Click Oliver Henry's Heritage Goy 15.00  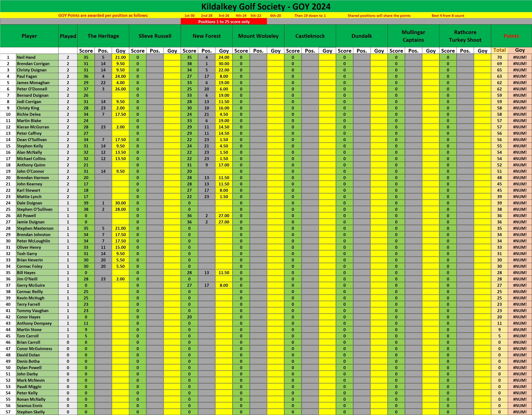click(x=120, y=247)
